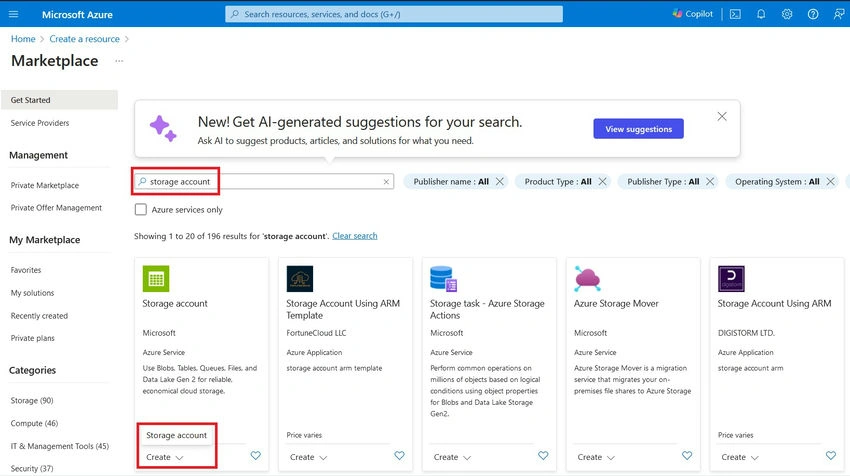Open Publisher Type filter

point(663,182)
